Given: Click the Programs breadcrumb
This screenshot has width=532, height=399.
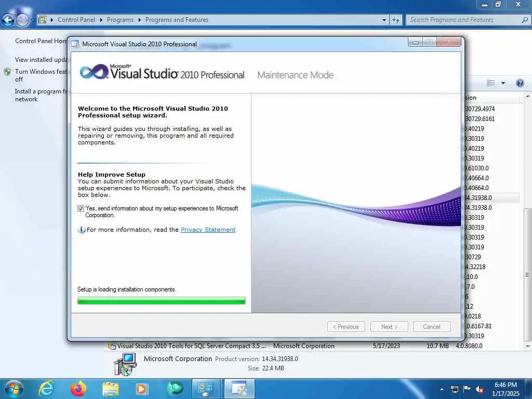Looking at the screenshot, I should [x=120, y=20].
